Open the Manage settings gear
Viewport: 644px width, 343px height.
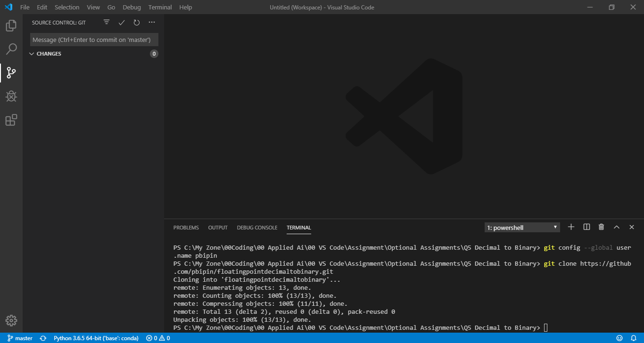[10, 320]
